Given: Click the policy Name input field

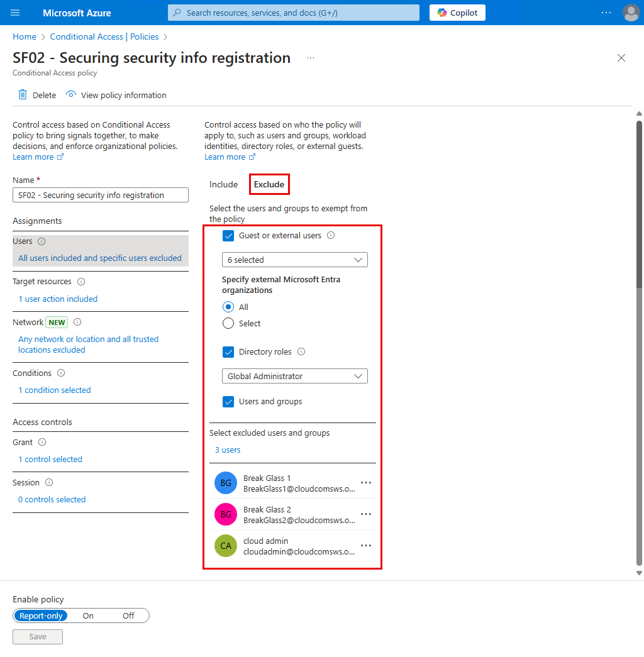Looking at the screenshot, I should tap(101, 195).
